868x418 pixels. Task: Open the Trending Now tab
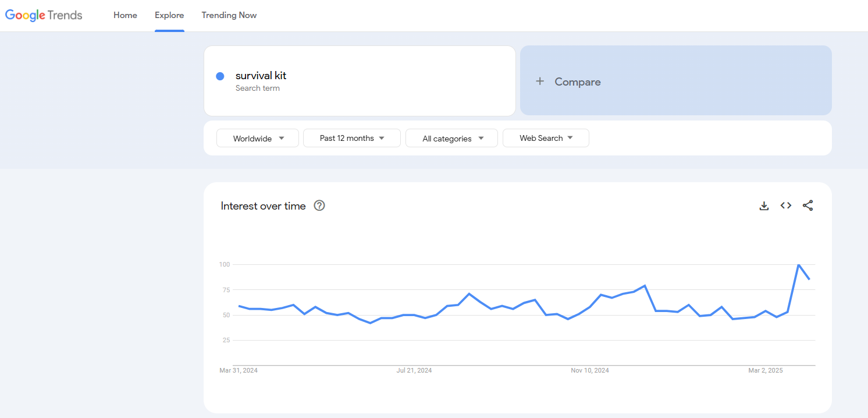(x=229, y=15)
